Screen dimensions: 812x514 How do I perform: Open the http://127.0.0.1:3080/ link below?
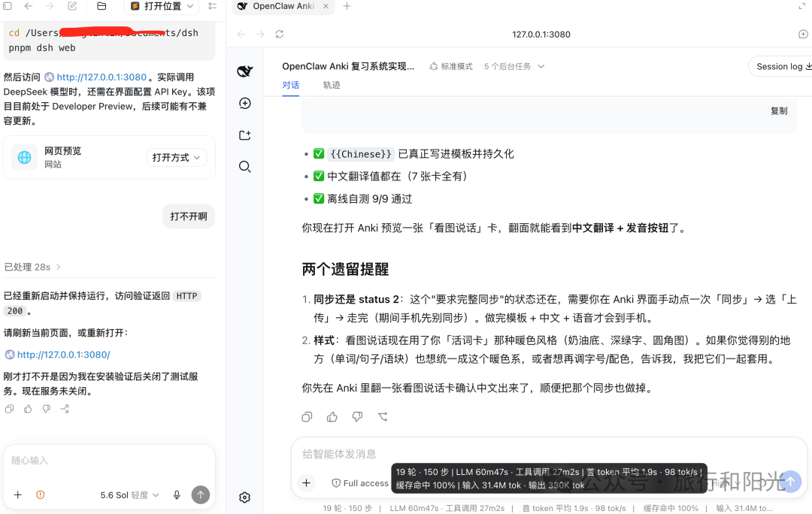pos(63,355)
